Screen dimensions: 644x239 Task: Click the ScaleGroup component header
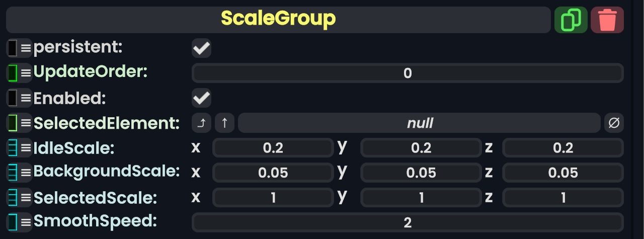[278, 20]
